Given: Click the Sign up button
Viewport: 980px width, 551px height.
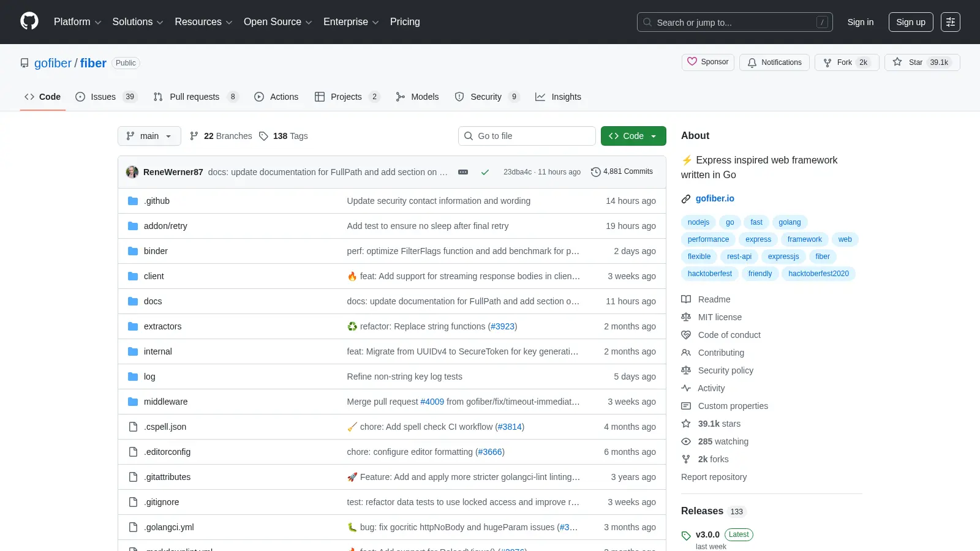Looking at the screenshot, I should click(911, 22).
